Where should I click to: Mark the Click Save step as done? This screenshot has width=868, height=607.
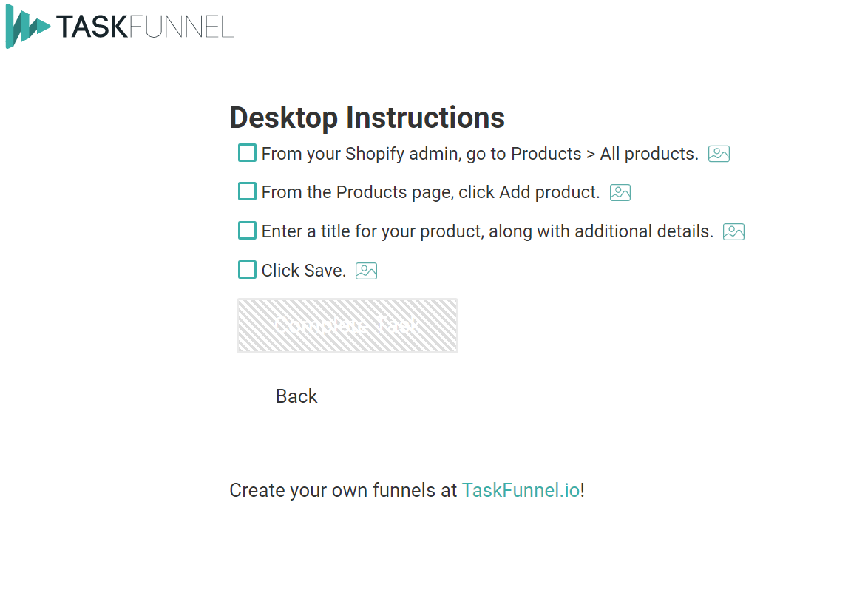point(247,270)
